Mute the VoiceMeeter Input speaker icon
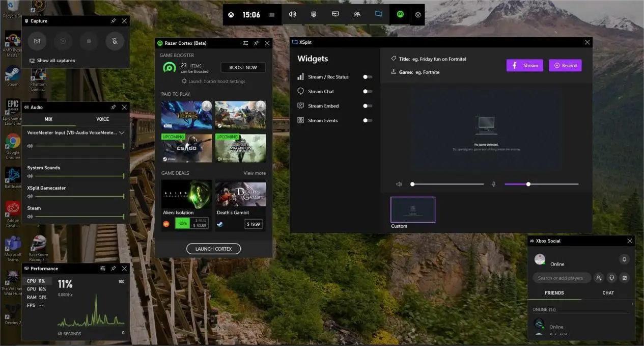This screenshot has height=346, width=644. pos(30,146)
